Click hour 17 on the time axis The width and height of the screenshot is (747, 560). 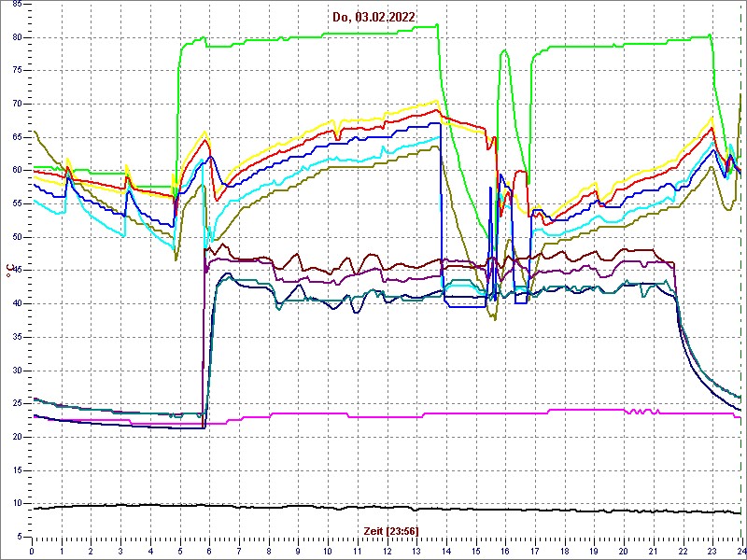[x=535, y=549]
